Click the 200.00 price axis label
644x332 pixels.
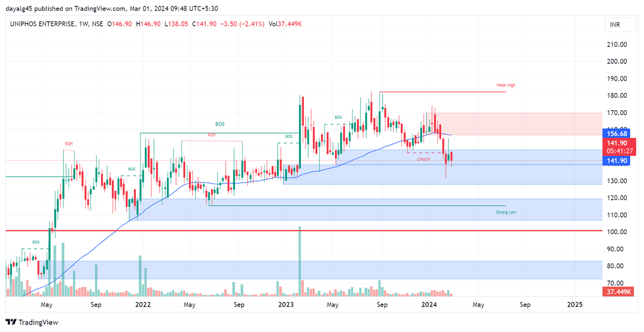pyautogui.click(x=617, y=61)
